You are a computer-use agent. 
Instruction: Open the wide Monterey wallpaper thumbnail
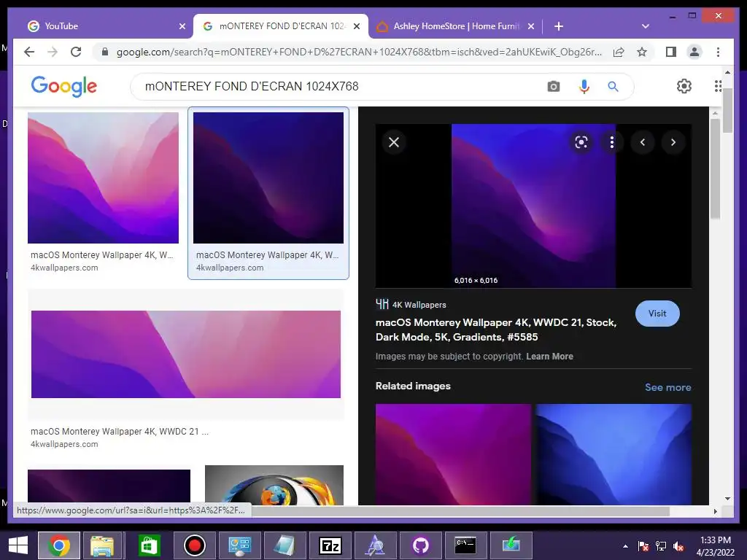click(186, 354)
